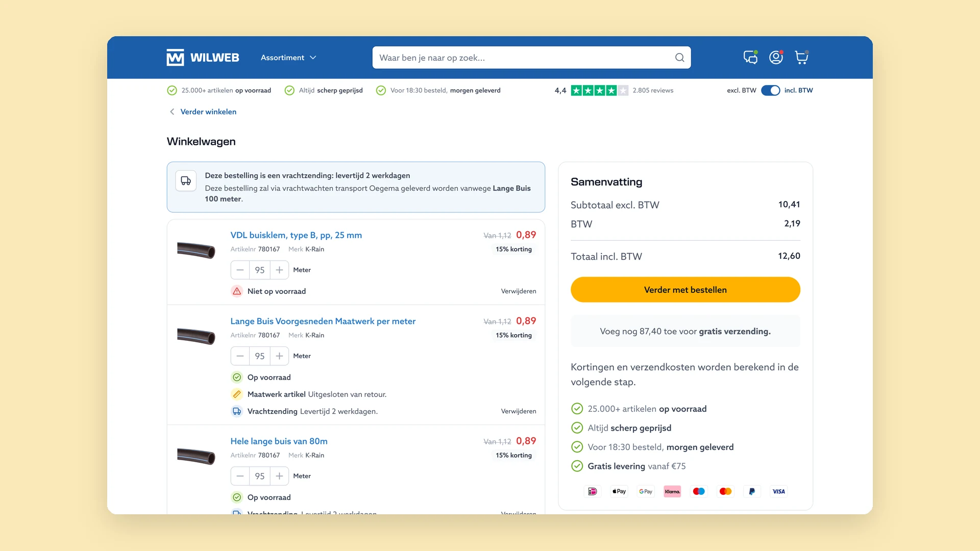Click the search field 'Waar ben je naar op zoek'

pyautogui.click(x=531, y=58)
